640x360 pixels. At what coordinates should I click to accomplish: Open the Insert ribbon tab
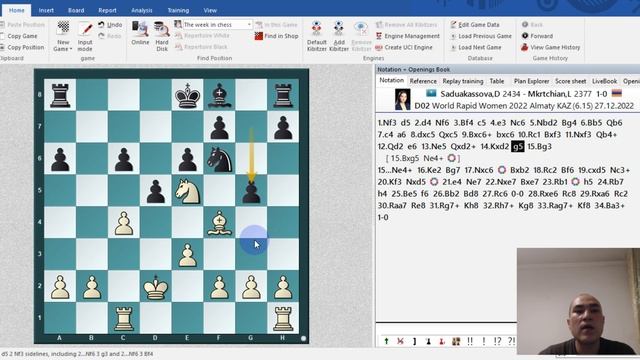[x=46, y=10]
